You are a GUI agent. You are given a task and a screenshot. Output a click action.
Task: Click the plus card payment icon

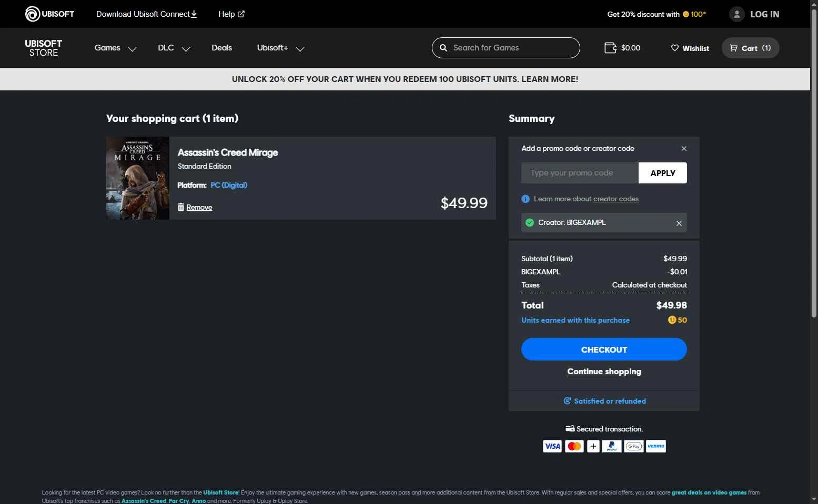coord(593,446)
